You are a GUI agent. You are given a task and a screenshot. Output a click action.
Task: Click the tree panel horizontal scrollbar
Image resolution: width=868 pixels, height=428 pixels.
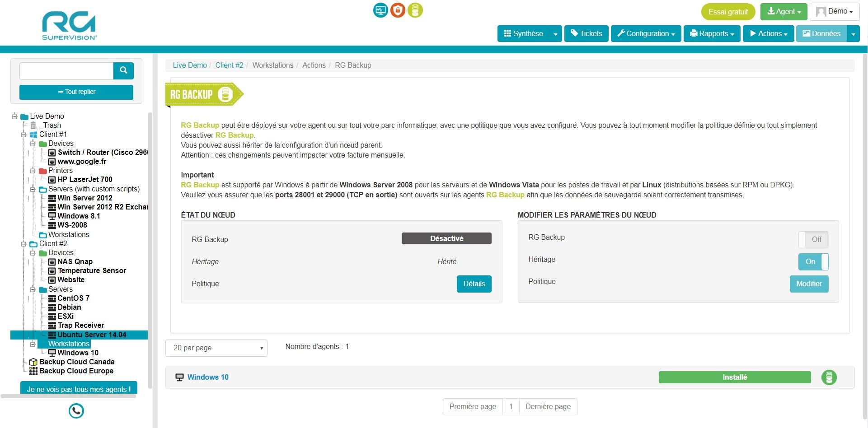click(68, 396)
